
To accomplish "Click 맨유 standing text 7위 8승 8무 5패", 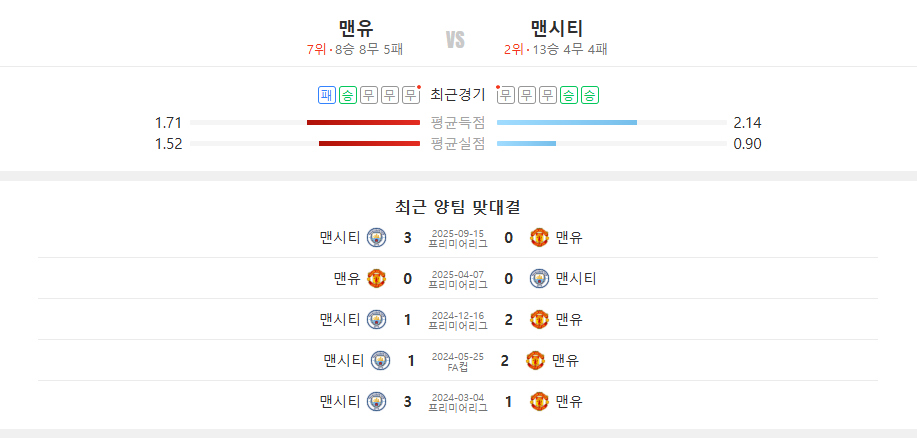I will (x=355, y=50).
